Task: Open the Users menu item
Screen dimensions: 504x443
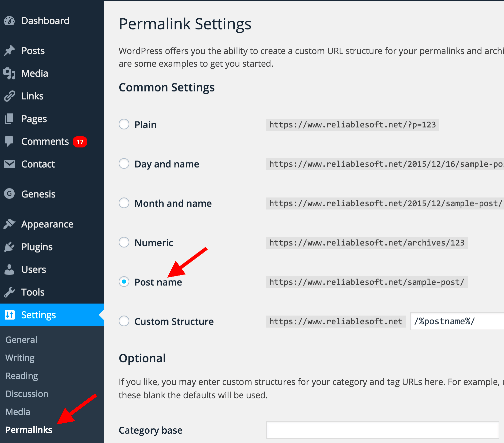Action: coord(34,270)
